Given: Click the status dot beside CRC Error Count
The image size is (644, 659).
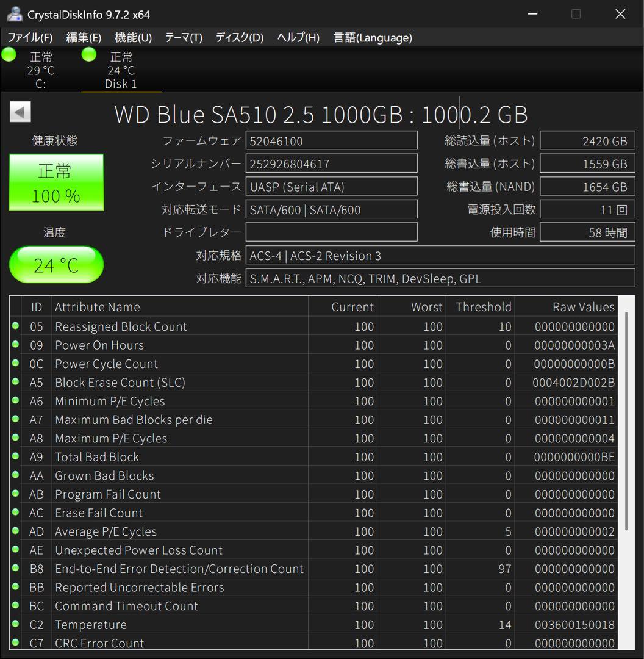Looking at the screenshot, I should point(15,643).
